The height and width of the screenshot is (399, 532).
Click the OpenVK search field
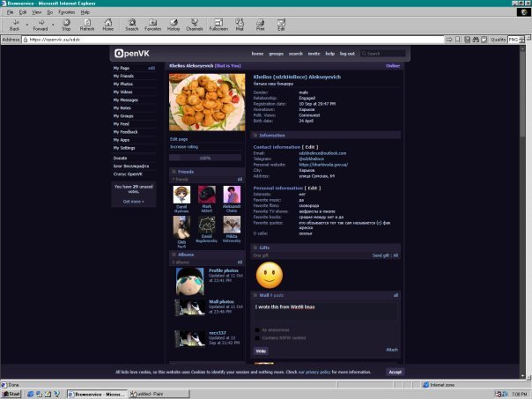coord(383,53)
